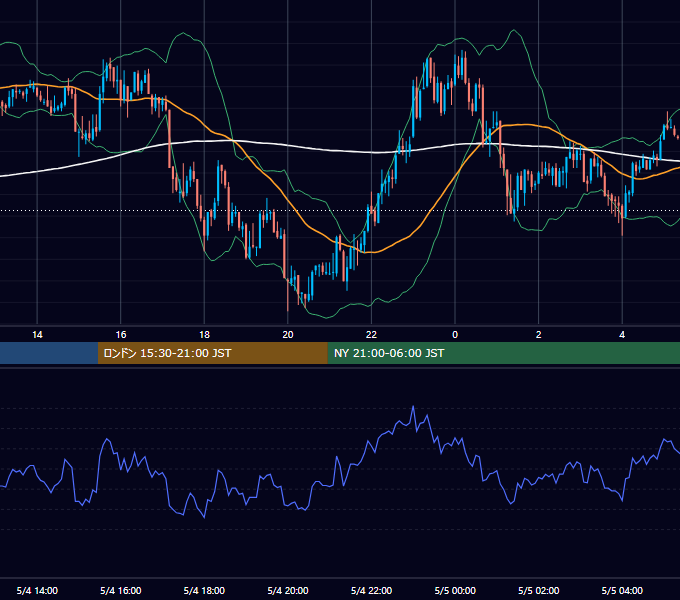Select the '22' hour label on price chart axis

pyautogui.click(x=371, y=335)
